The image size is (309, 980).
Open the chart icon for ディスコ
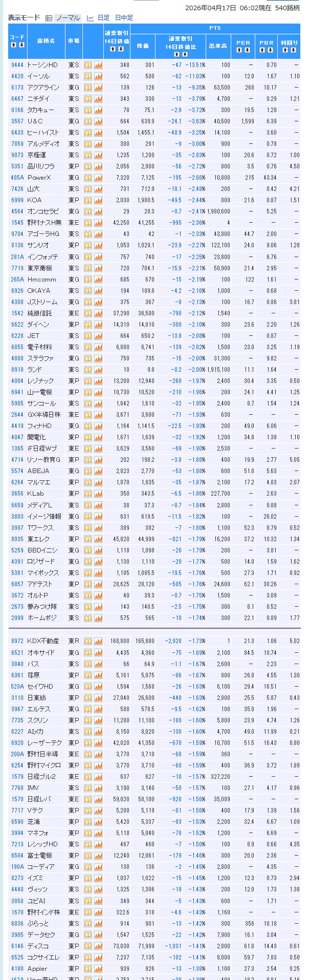tap(98, 946)
